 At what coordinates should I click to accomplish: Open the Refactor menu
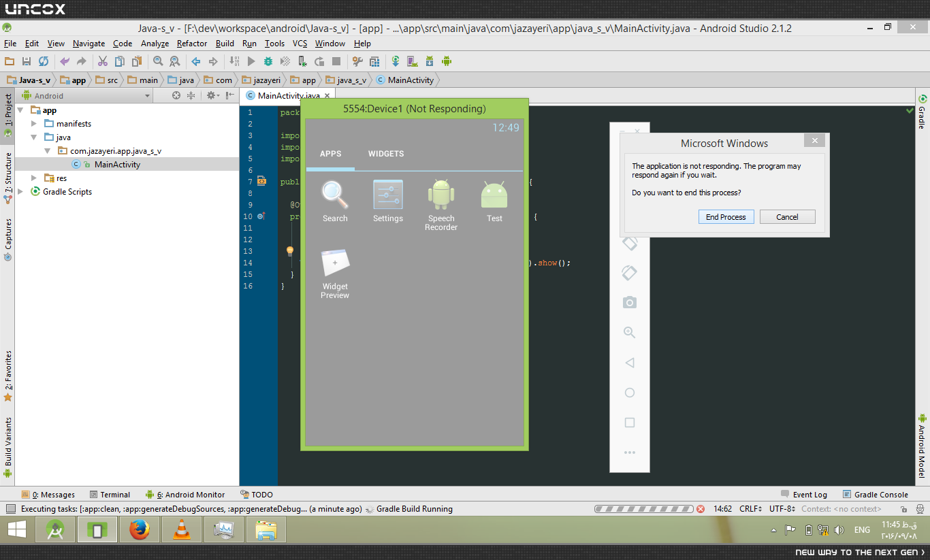192,44
